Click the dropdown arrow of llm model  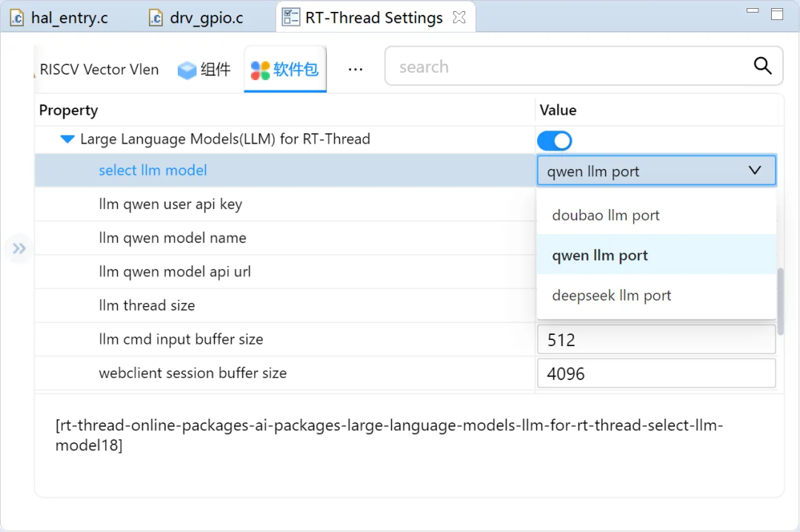pyautogui.click(x=755, y=170)
